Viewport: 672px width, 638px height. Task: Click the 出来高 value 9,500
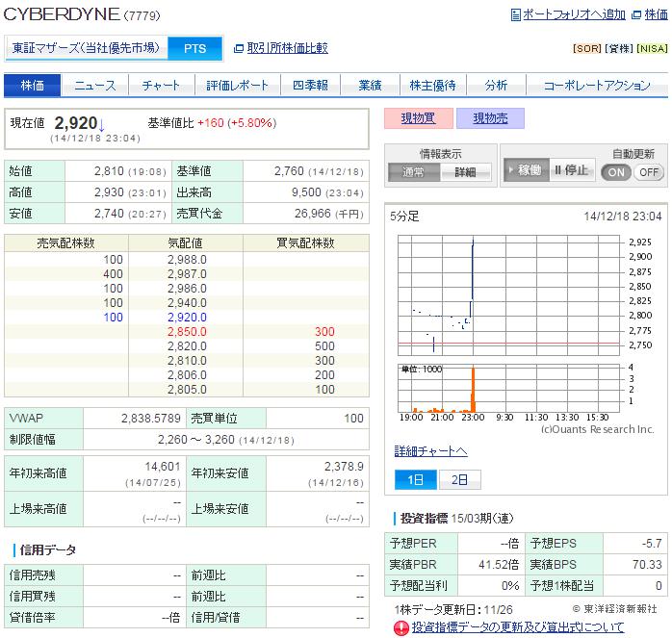pos(306,192)
